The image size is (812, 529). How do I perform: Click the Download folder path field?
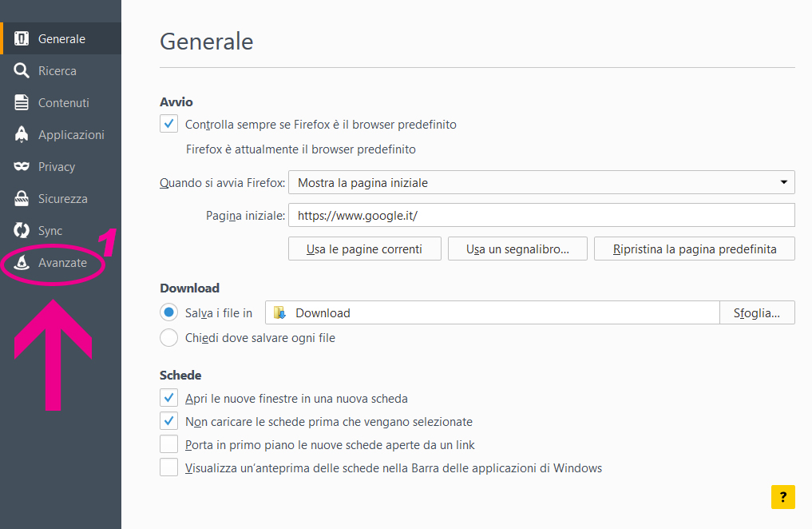(493, 312)
